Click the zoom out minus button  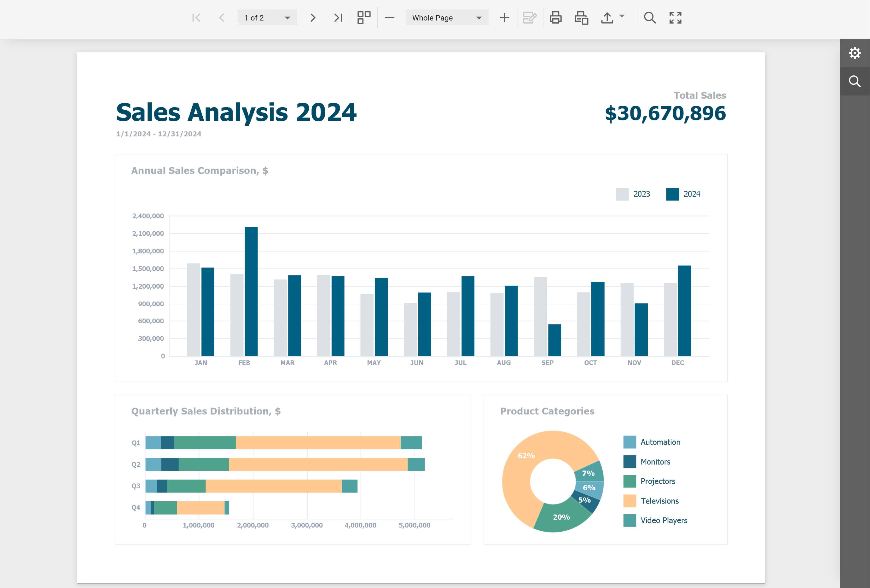point(389,18)
